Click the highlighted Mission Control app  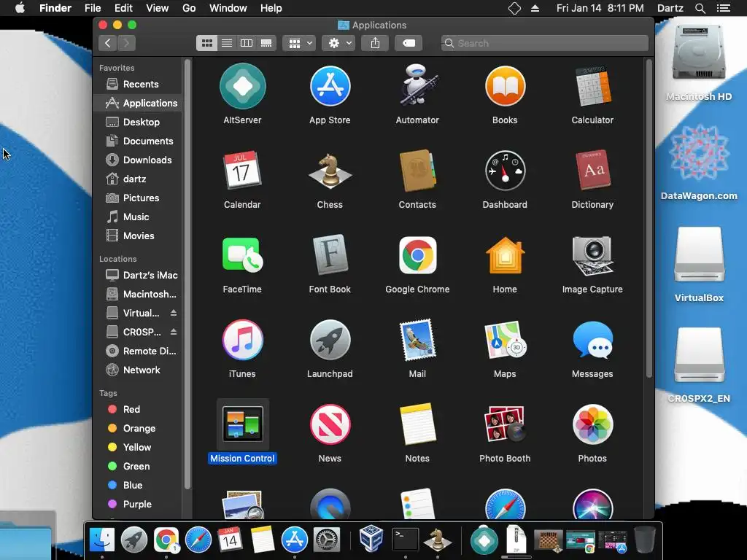[242, 424]
